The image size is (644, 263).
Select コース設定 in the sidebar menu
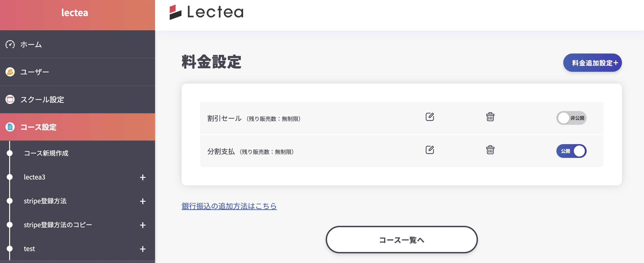point(38,127)
